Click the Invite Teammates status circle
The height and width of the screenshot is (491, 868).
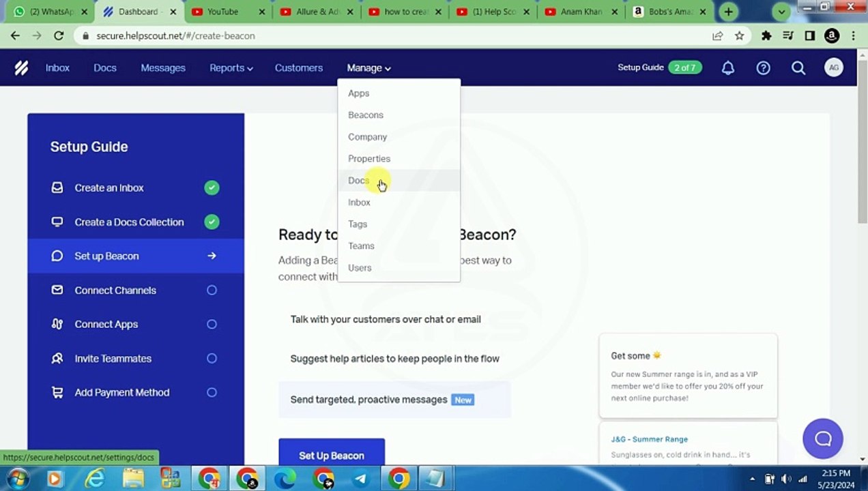(x=212, y=358)
